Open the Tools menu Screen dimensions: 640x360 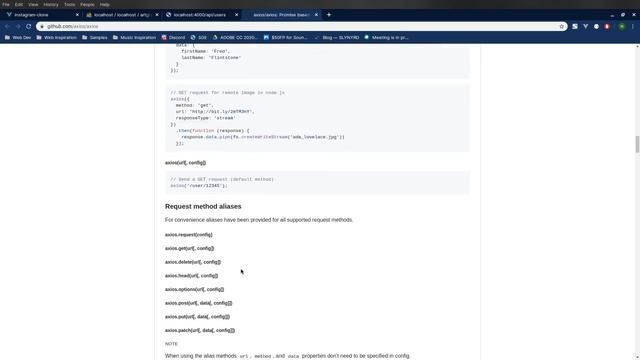click(69, 4)
